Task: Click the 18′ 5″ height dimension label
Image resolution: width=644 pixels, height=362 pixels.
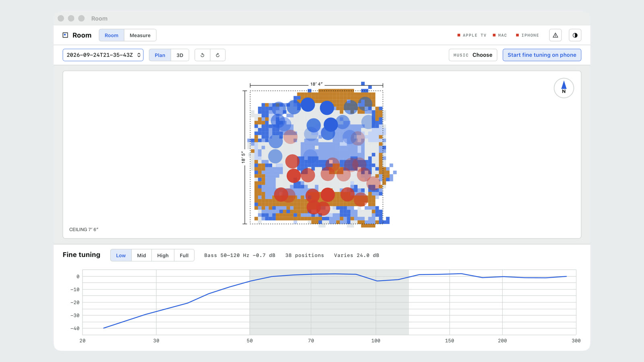Action: [243, 157]
